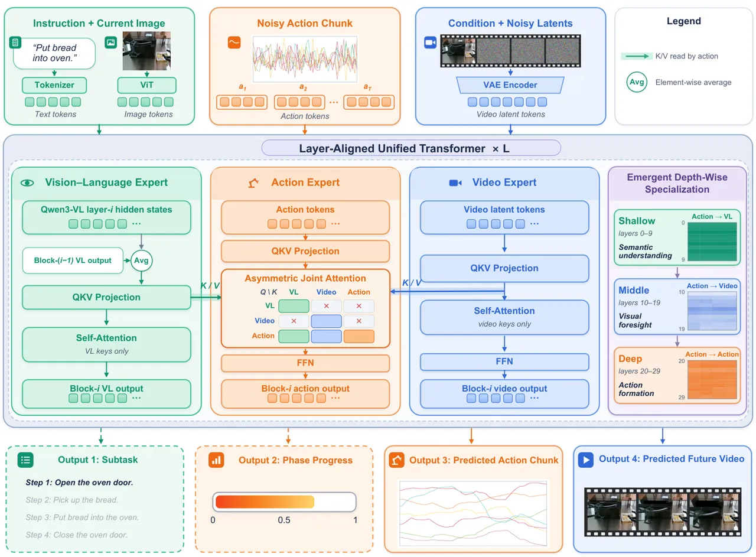The image size is (756, 557).
Task: Click the Avg circle inside Vision–Language Expert
Action: 142,260
